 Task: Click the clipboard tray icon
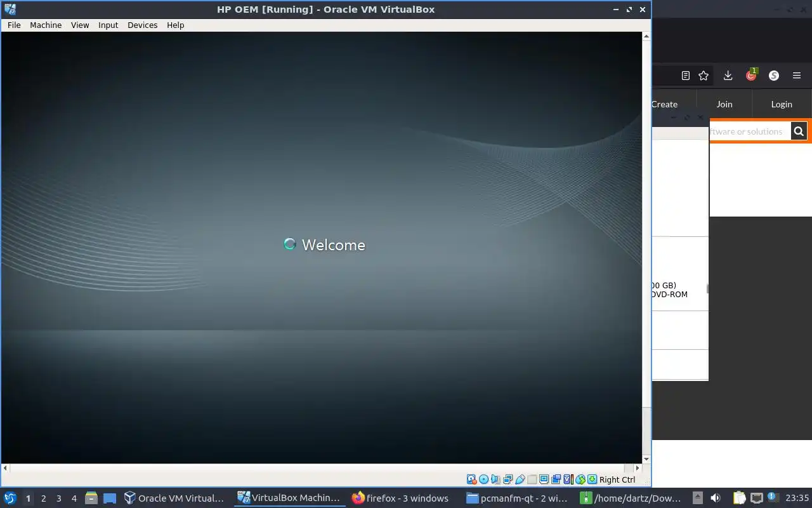[x=740, y=498]
